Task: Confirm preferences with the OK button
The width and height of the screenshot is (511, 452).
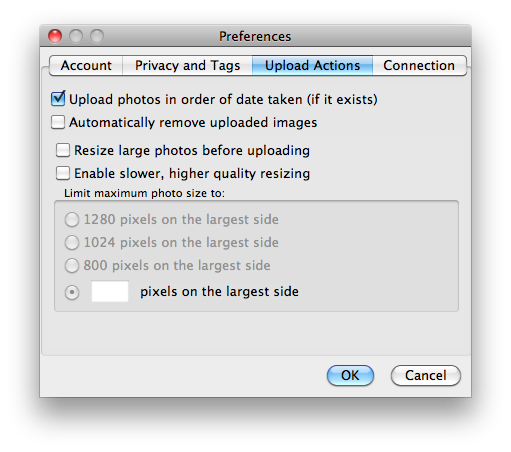Action: coord(350,375)
